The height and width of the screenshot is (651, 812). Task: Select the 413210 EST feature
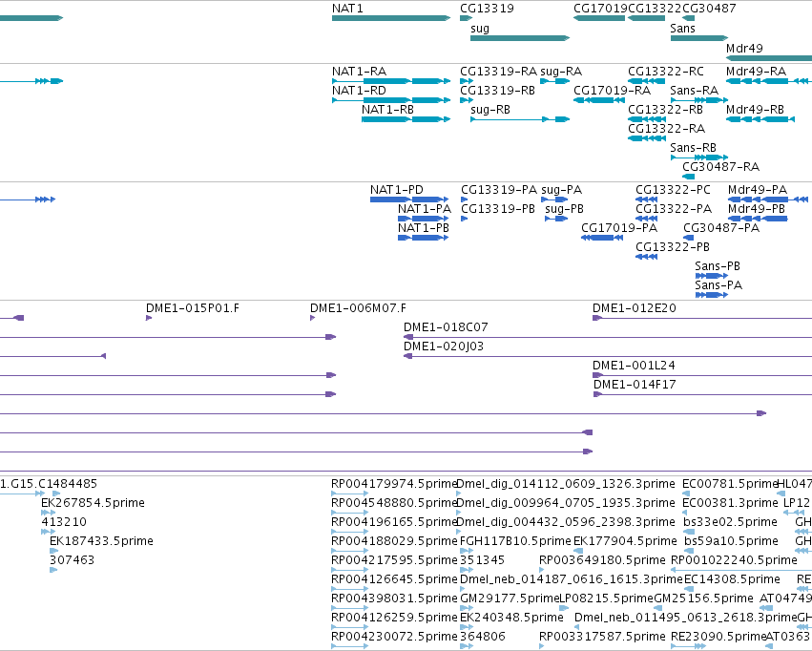(x=48, y=532)
